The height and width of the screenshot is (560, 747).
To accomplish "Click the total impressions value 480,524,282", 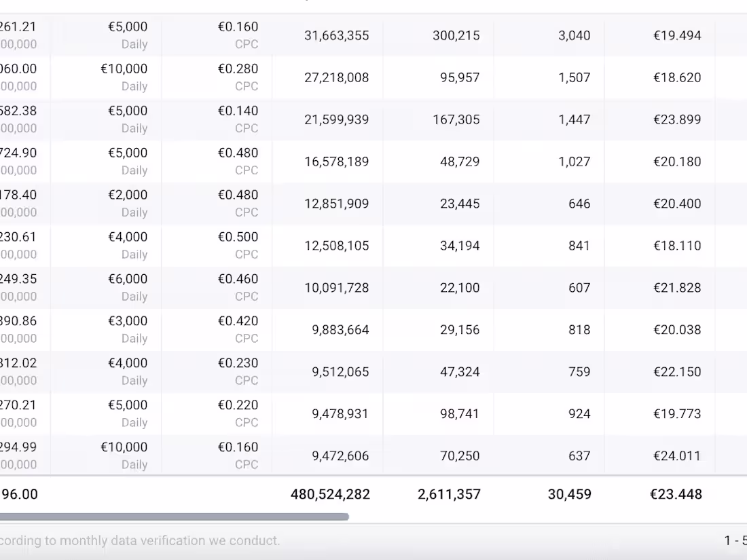I will [330, 494].
